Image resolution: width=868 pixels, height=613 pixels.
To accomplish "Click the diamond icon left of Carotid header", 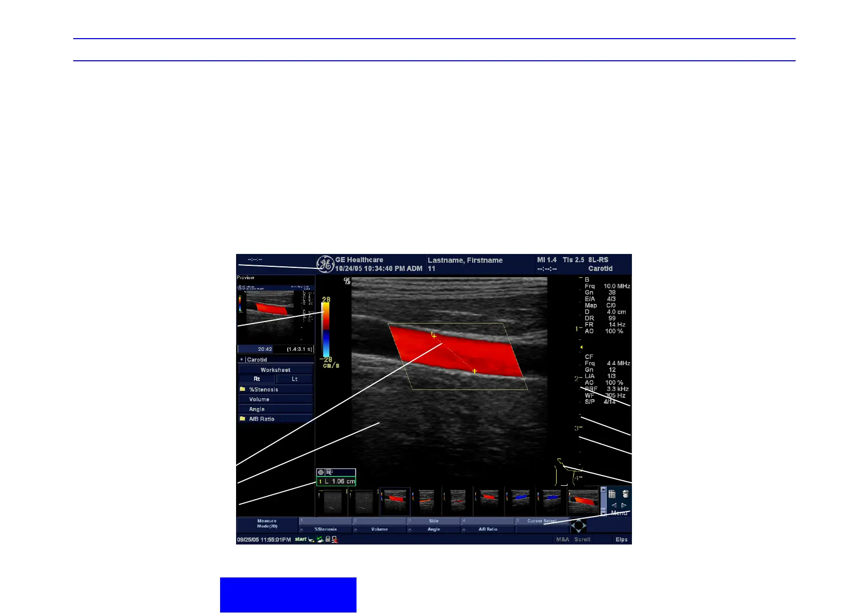I will coord(241,360).
